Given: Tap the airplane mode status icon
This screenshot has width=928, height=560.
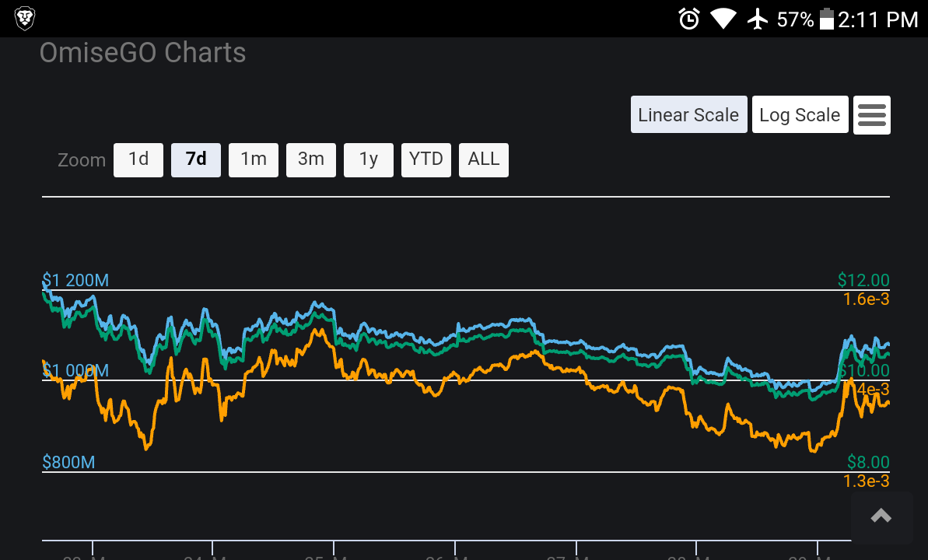Looking at the screenshot, I should (x=758, y=19).
